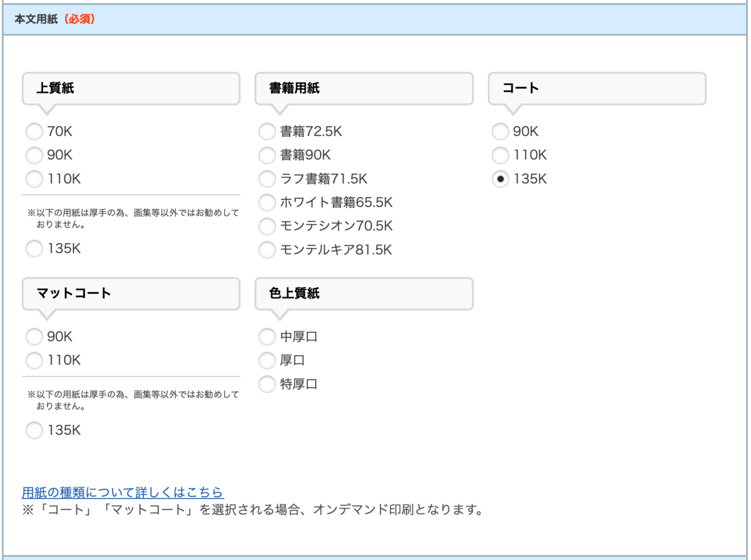Viewport: 751px width, 560px height.
Task: Select 特厚口 extra-thick colored paper
Action: (x=266, y=384)
